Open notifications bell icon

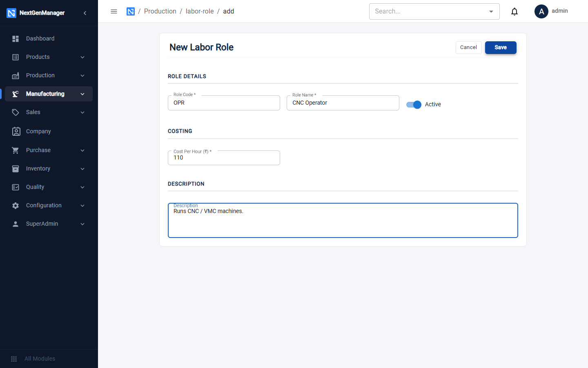click(514, 11)
